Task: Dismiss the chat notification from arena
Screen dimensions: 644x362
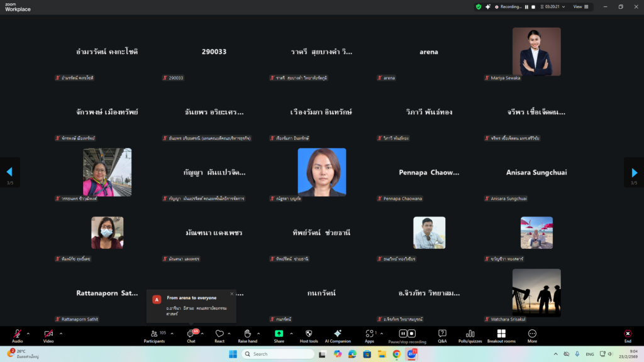Action: tap(231, 293)
